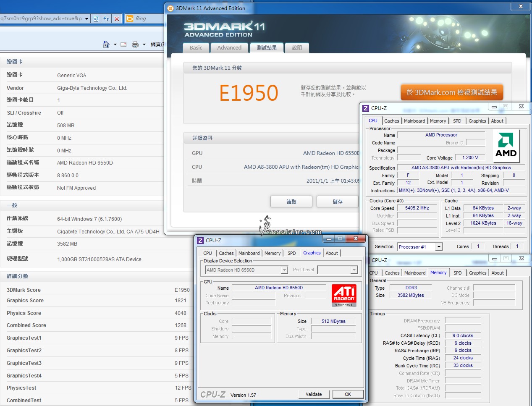The height and width of the screenshot is (406, 532).
Task: Click the Combined Score value 1268
Action: [181, 325]
